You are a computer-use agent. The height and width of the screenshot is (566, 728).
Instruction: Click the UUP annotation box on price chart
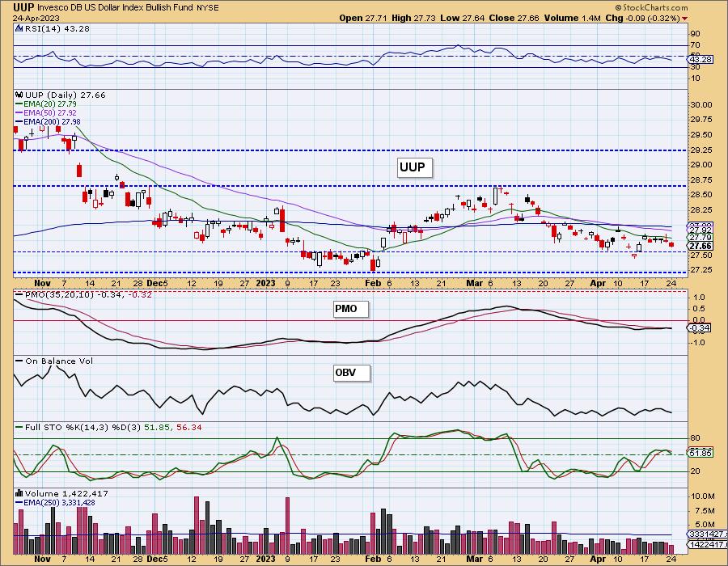(415, 167)
